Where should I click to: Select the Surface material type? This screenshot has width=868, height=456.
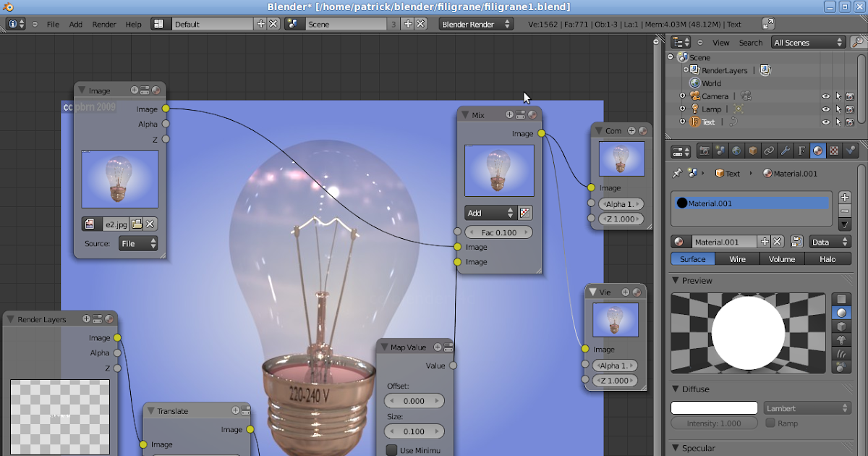coord(693,259)
